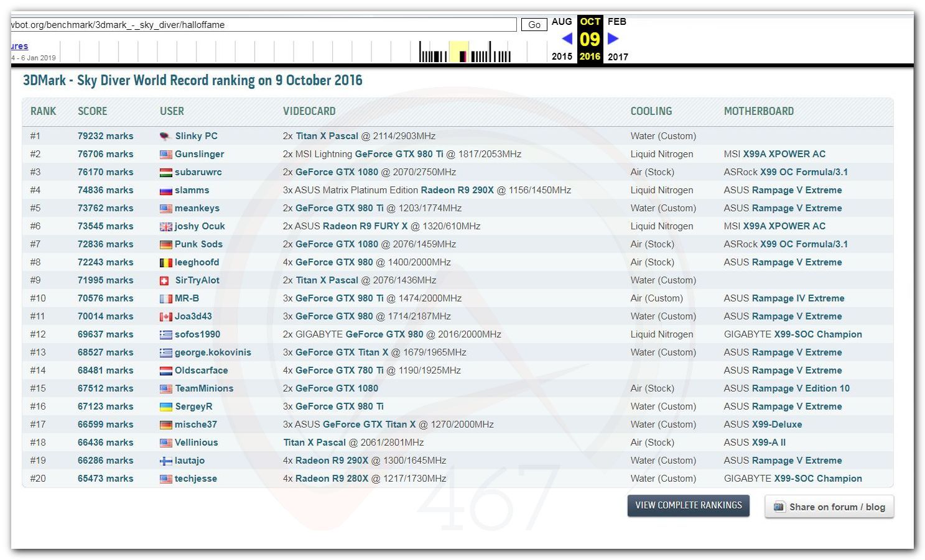Screen dimensions: 925x560
Task: Click UK flag next to joshy Ocuk
Action: click(165, 226)
